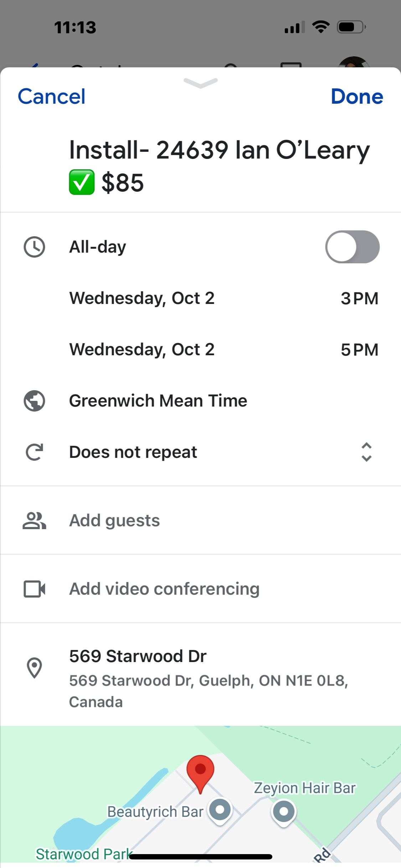Tap the Beautyrich Bar map marker
Viewport: 401px width, 868px height.
[x=220, y=811]
